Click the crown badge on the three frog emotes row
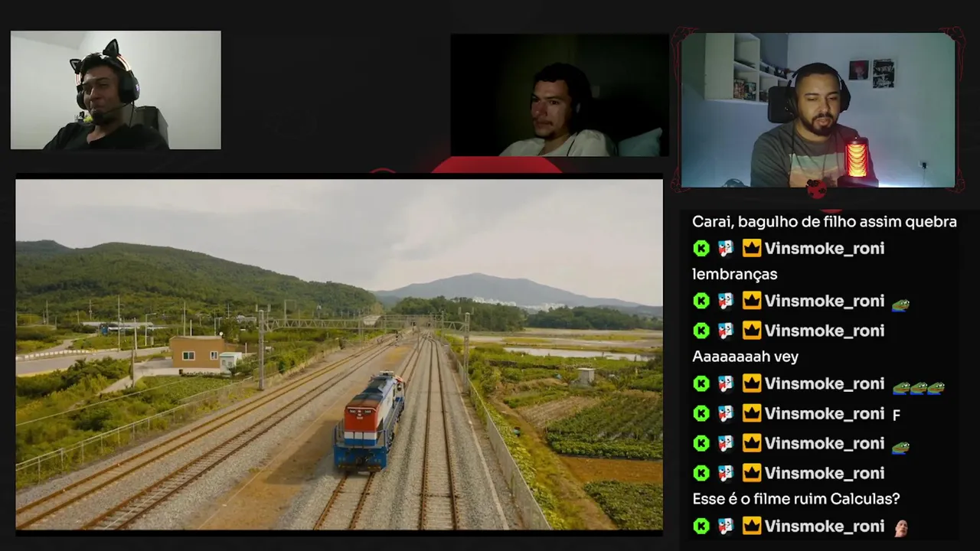This screenshot has height=551, width=980. point(751,383)
